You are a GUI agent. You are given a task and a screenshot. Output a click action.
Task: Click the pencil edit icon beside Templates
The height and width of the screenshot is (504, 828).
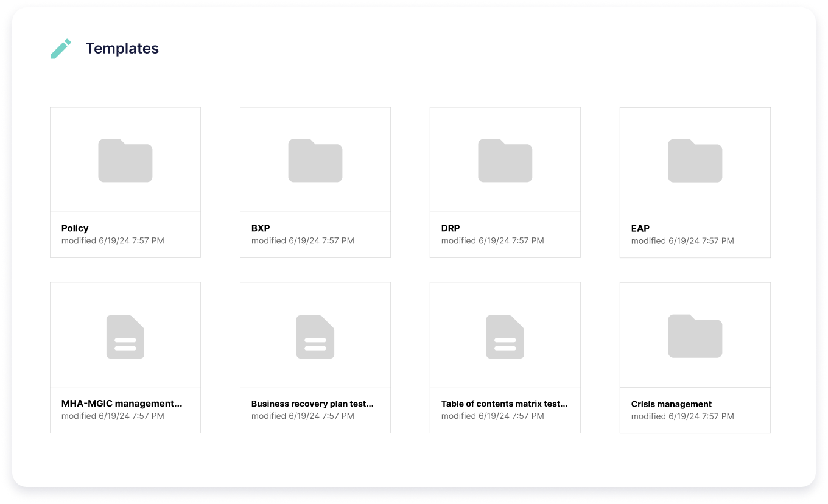(x=60, y=49)
